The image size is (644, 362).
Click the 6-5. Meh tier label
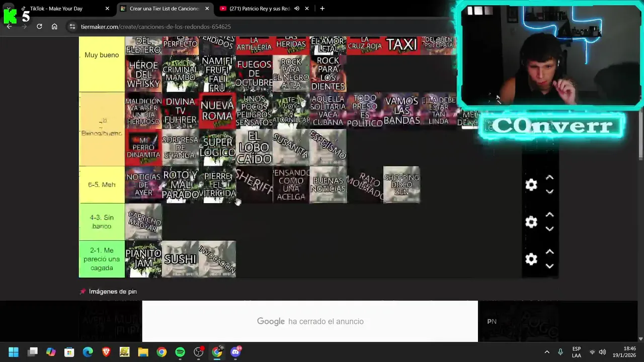coord(102,185)
